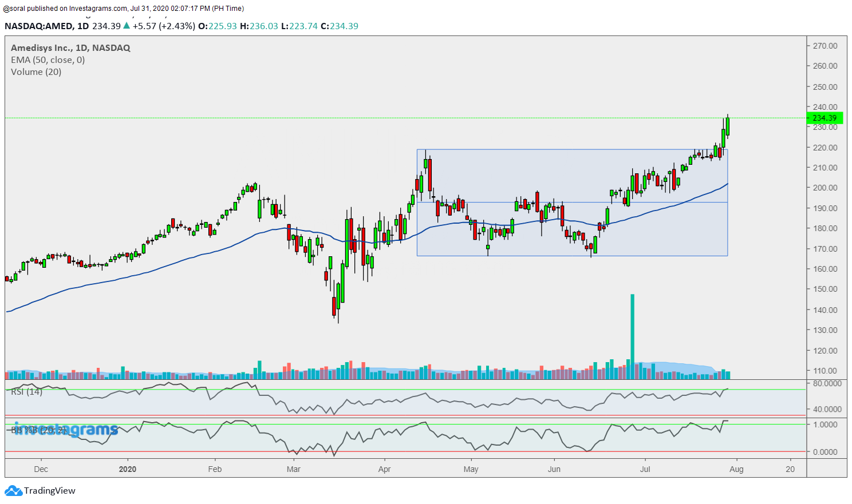This screenshot has height=504, width=852.
Task: Select the EMA (50, close, 0) indicator legend
Action: point(49,59)
